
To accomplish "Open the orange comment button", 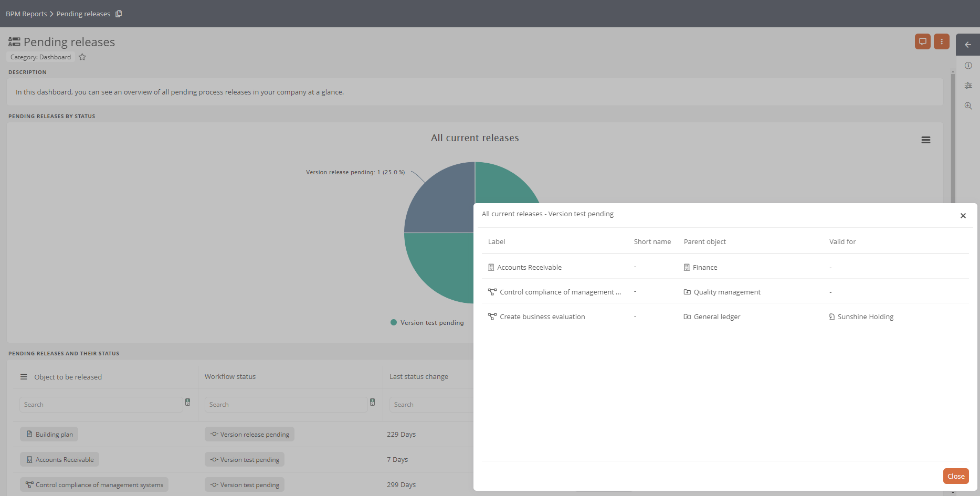I will pyautogui.click(x=922, y=41).
